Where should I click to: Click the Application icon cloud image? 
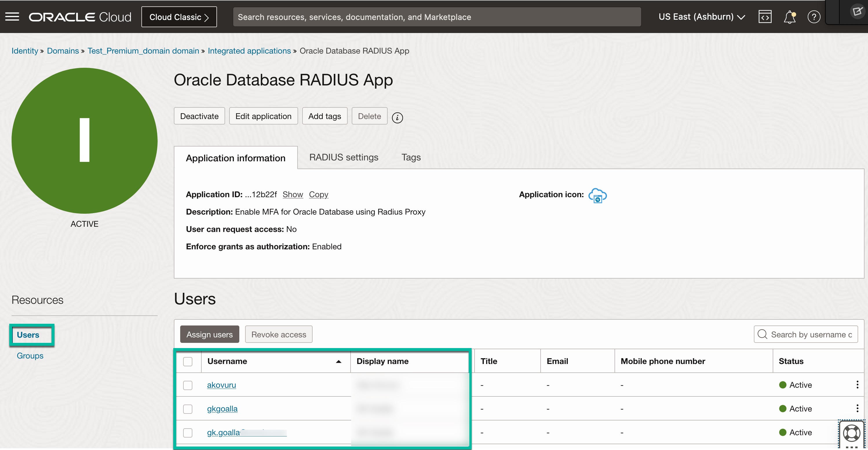click(597, 195)
